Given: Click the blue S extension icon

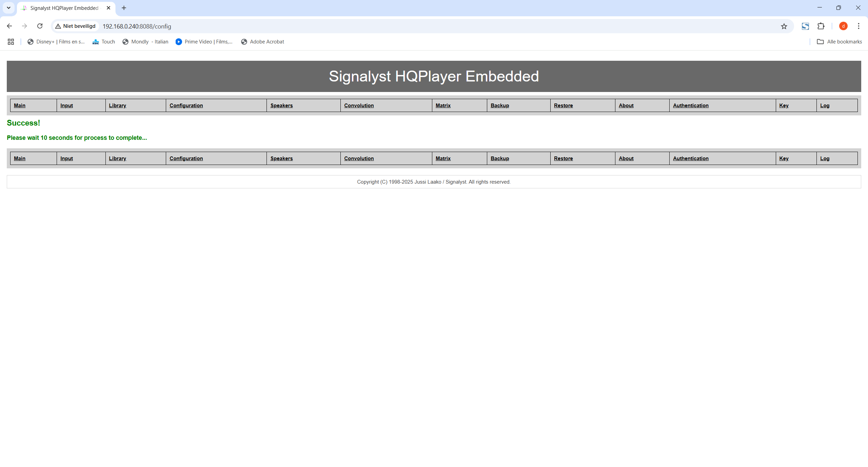Looking at the screenshot, I should click(x=805, y=26).
